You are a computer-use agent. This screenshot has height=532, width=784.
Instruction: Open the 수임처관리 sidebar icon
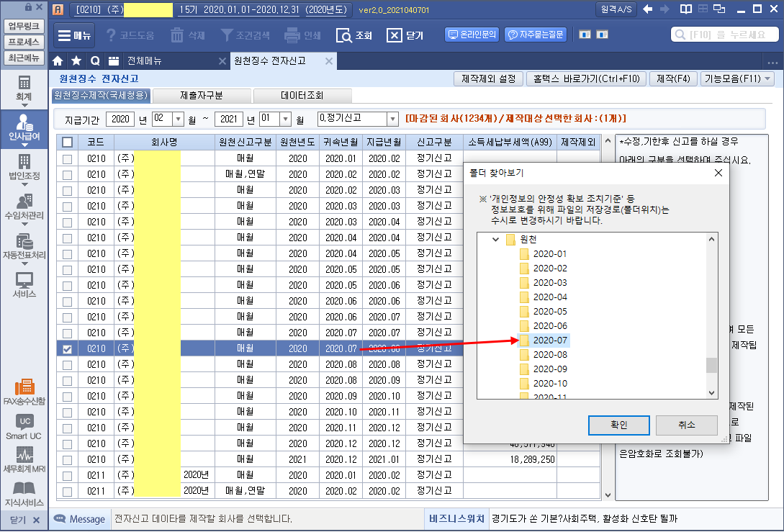[x=24, y=207]
